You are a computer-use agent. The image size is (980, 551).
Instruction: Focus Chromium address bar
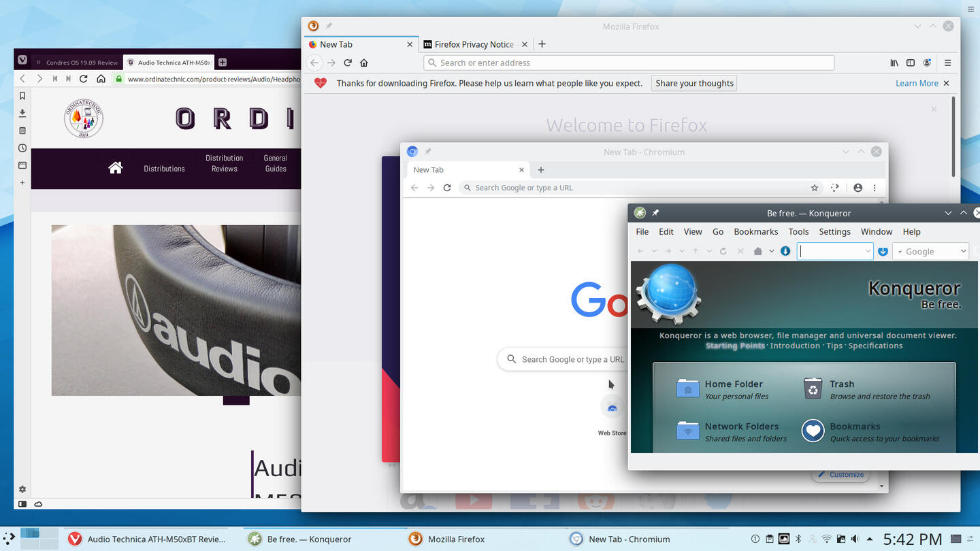pos(641,188)
